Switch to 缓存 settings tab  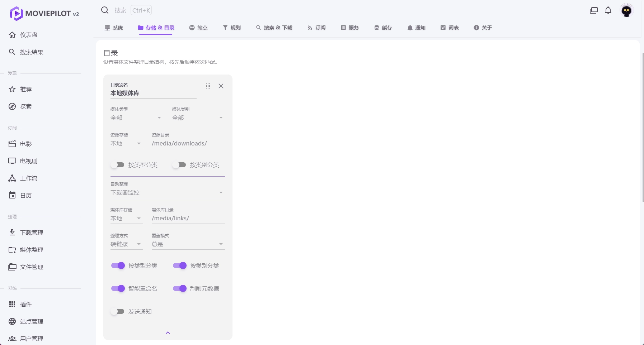[383, 28]
